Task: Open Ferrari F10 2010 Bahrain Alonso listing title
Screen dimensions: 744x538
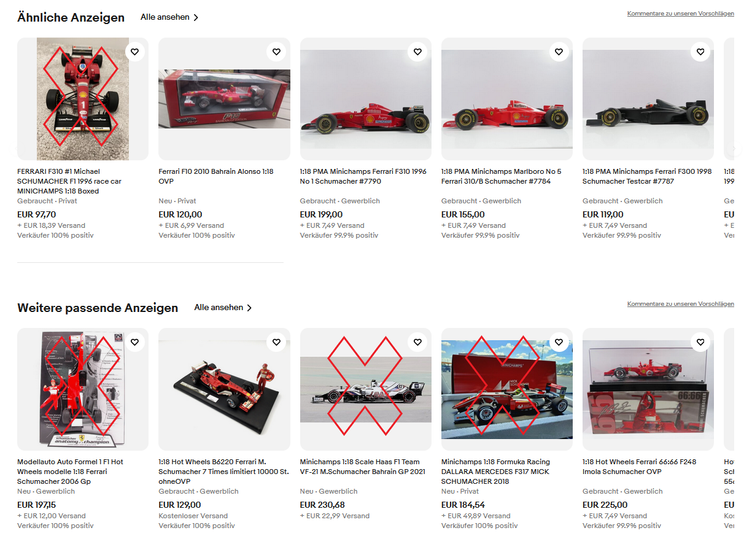Action: coord(216,176)
